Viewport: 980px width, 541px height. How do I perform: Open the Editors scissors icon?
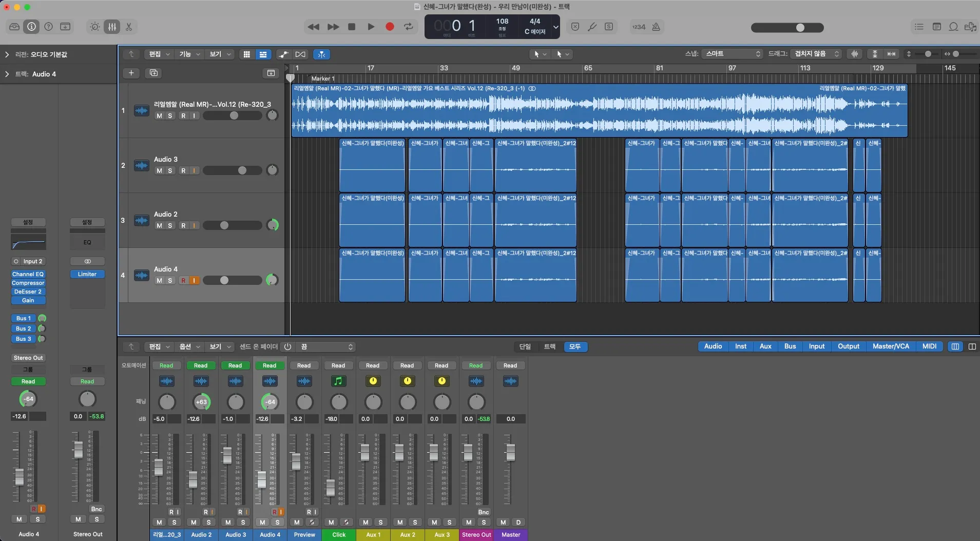coord(129,27)
